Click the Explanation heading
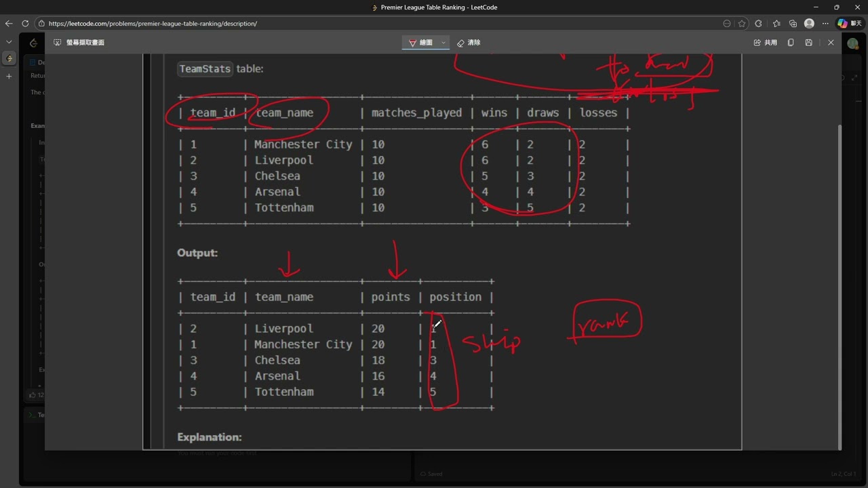Viewport: 868px width, 488px height. coord(209,437)
